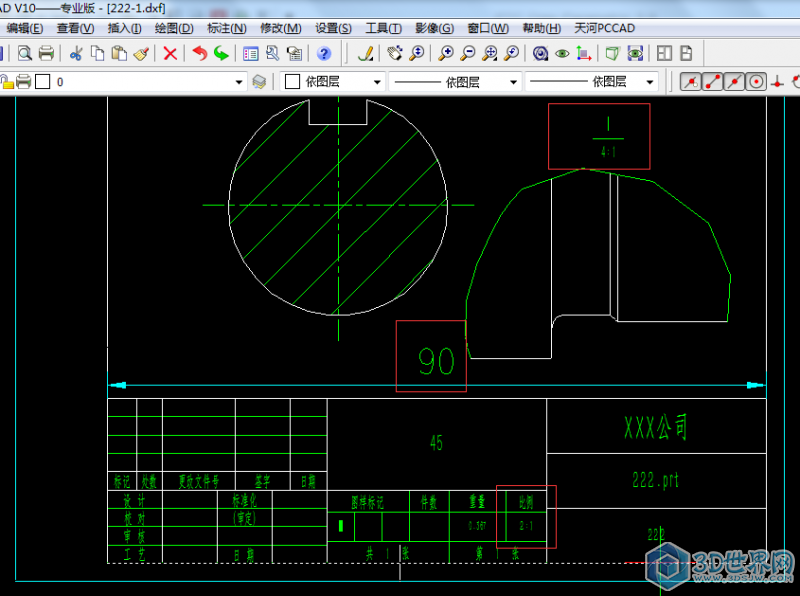Open the properties list panel icon
Image resolution: width=800 pixels, height=596 pixels.
251,53
